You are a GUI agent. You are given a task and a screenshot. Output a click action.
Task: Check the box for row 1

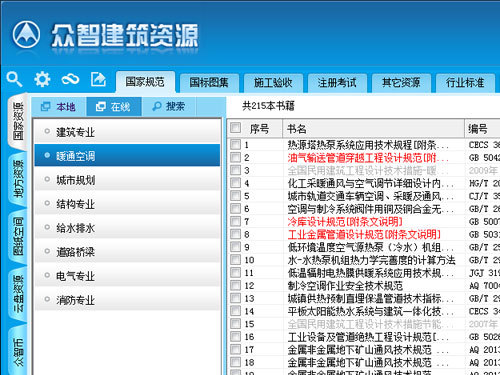pyautogui.click(x=235, y=144)
